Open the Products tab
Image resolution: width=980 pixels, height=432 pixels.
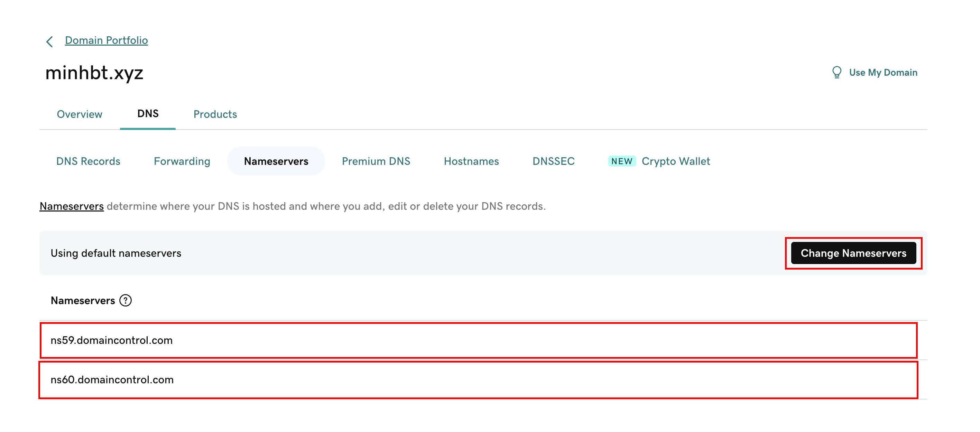[x=215, y=114]
